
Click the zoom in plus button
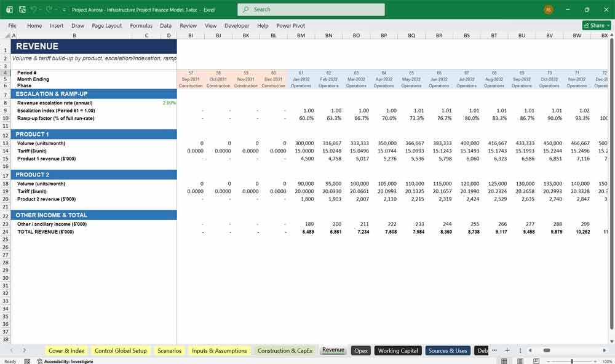(595, 362)
